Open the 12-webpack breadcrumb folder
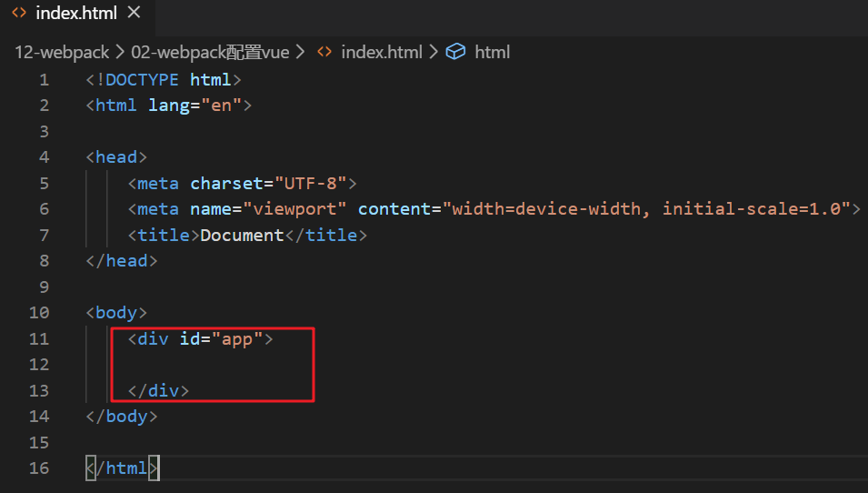868x493 pixels. tap(61, 52)
